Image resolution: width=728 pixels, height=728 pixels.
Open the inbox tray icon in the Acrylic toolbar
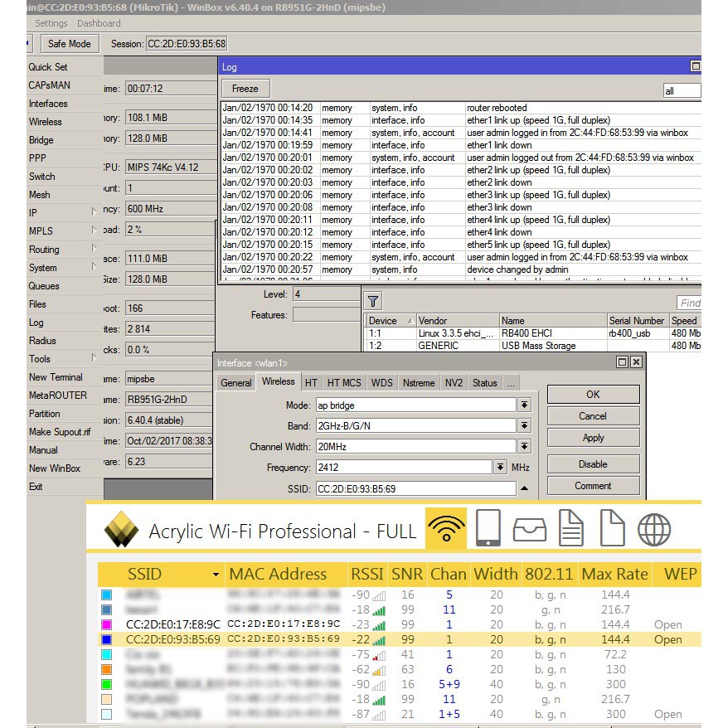click(529, 528)
